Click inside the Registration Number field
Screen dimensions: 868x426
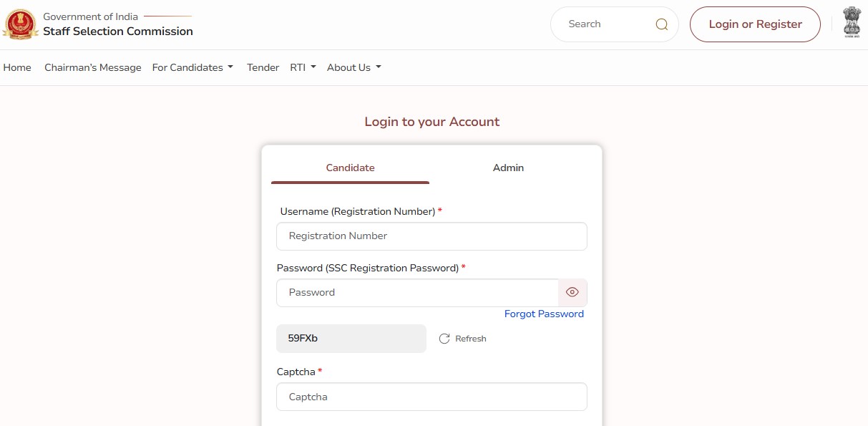pos(431,236)
